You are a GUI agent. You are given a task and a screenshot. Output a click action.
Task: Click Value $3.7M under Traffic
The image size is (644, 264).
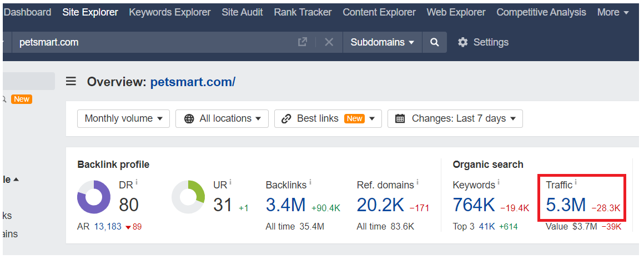571,227
